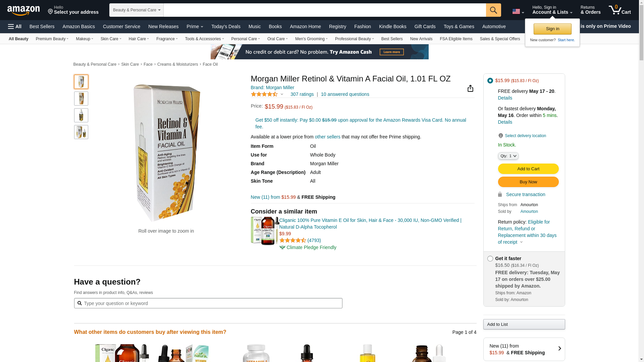The image size is (644, 362).
Task: Click the orange search magnifier button
Action: pyautogui.click(x=493, y=10)
